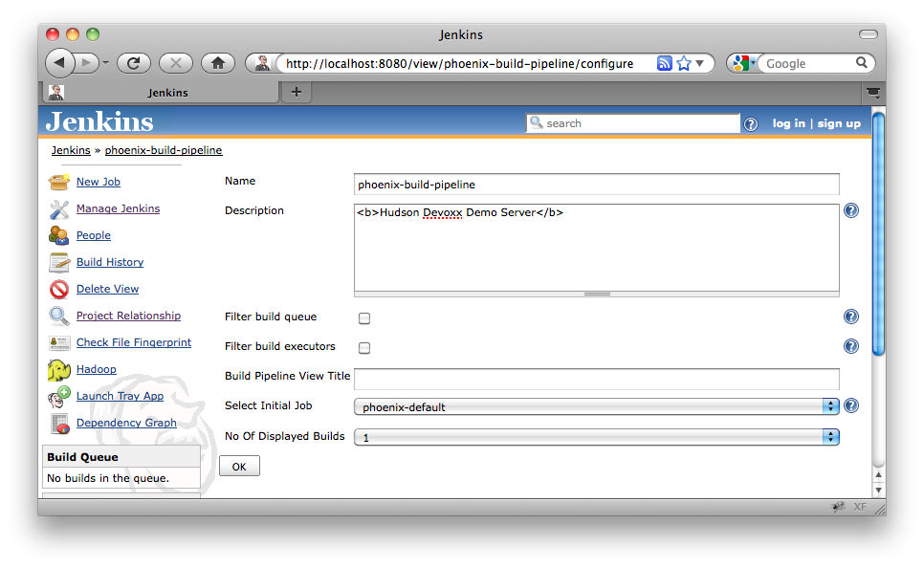
Task: Click the Hadoop elephant icon
Action: (59, 370)
